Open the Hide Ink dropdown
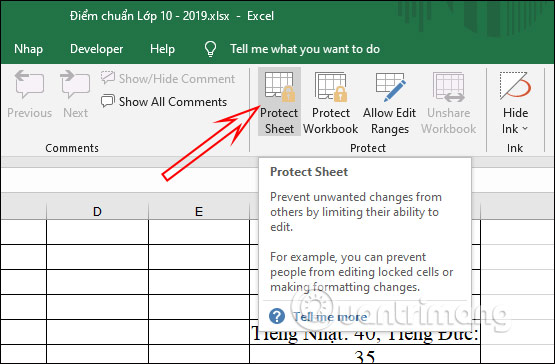The image size is (555, 364). 515,102
